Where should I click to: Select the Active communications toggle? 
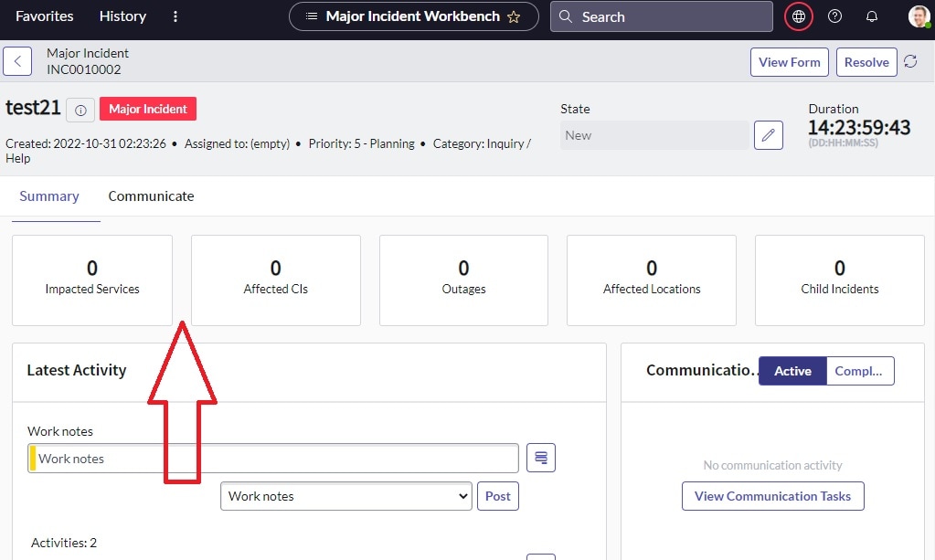point(792,371)
